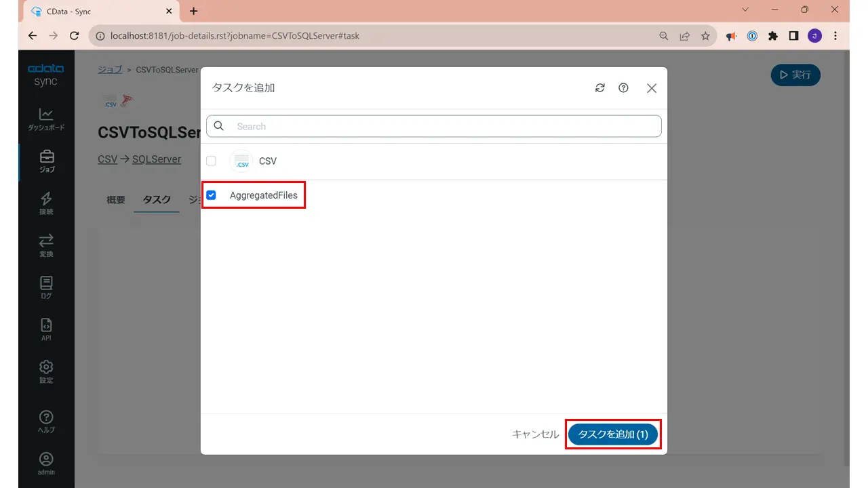Open the Chrome three-dot menu
Viewport: 868px width, 488px height.
835,36
